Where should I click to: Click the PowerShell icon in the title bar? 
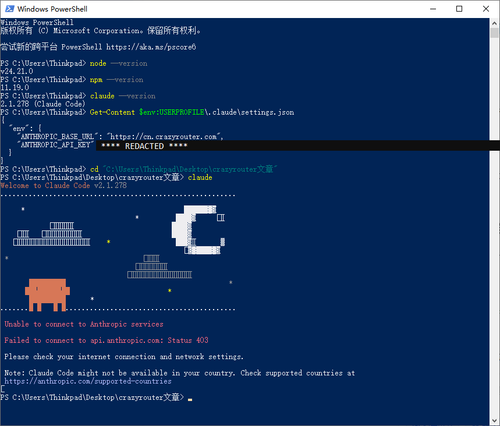coord(9,9)
